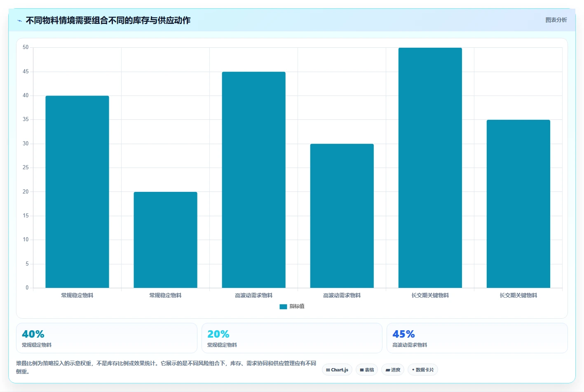
Task: Open the 45% 高波动需求物料 data card
Action: [x=477, y=338]
